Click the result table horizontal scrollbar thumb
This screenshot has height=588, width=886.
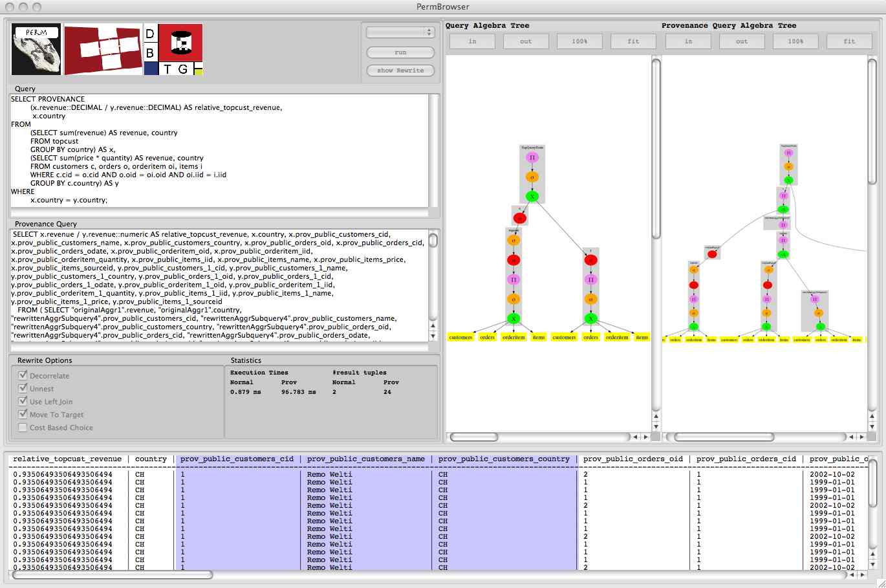[x=113, y=574]
